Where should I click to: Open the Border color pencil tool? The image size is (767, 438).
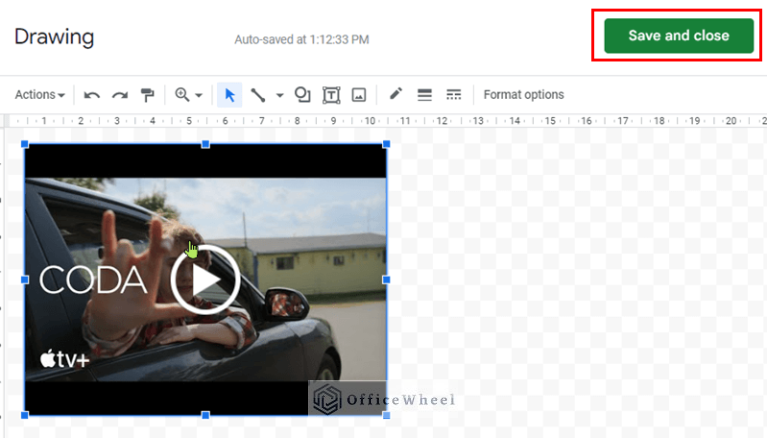click(x=395, y=94)
